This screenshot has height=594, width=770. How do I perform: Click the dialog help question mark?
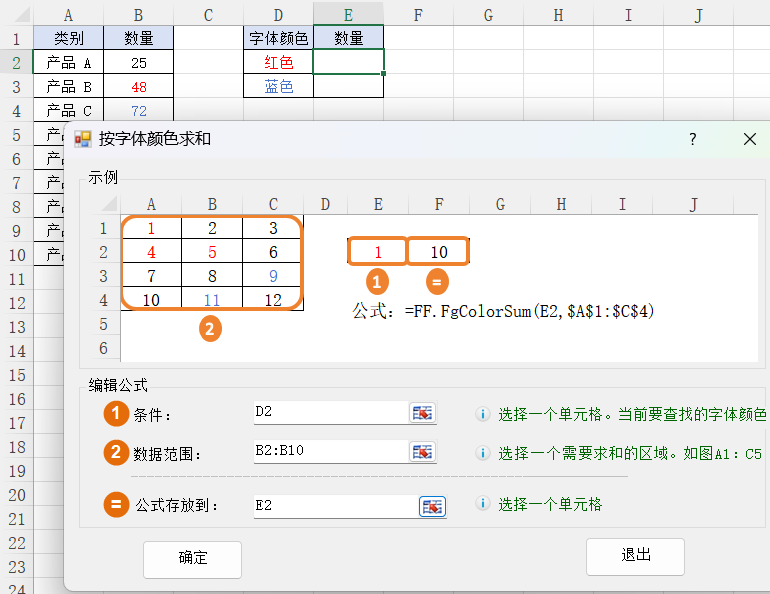692,140
